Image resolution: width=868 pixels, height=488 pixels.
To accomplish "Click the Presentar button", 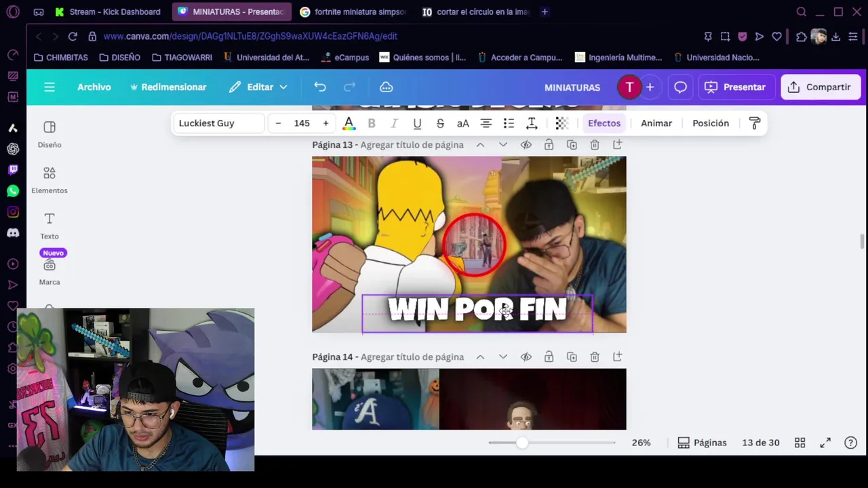I will 736,87.
